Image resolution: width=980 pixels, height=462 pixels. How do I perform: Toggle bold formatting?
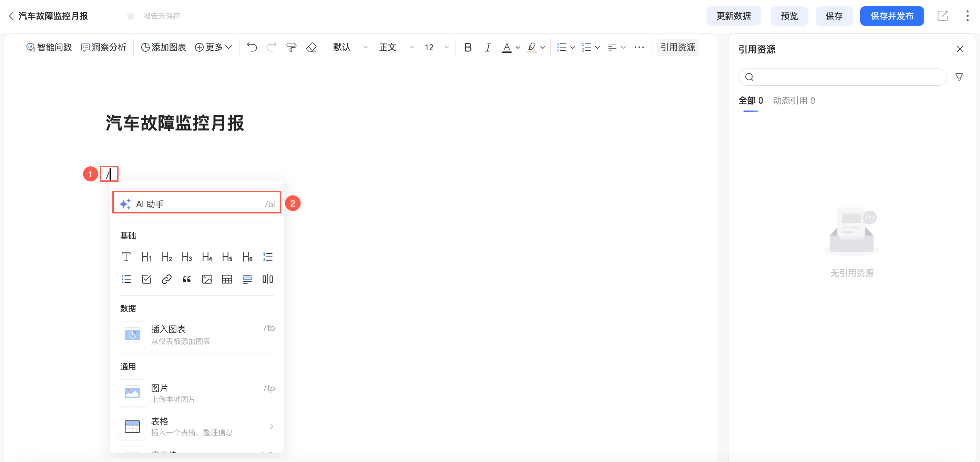tap(468, 47)
